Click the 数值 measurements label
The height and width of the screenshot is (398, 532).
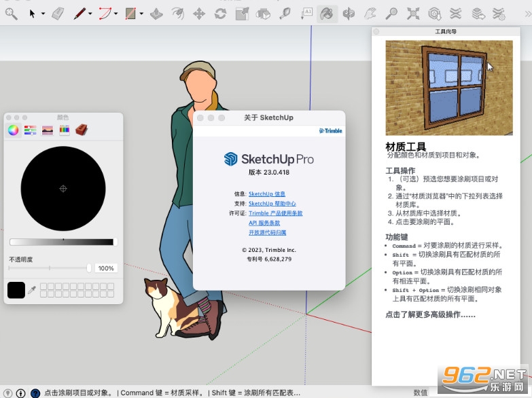pos(421,393)
